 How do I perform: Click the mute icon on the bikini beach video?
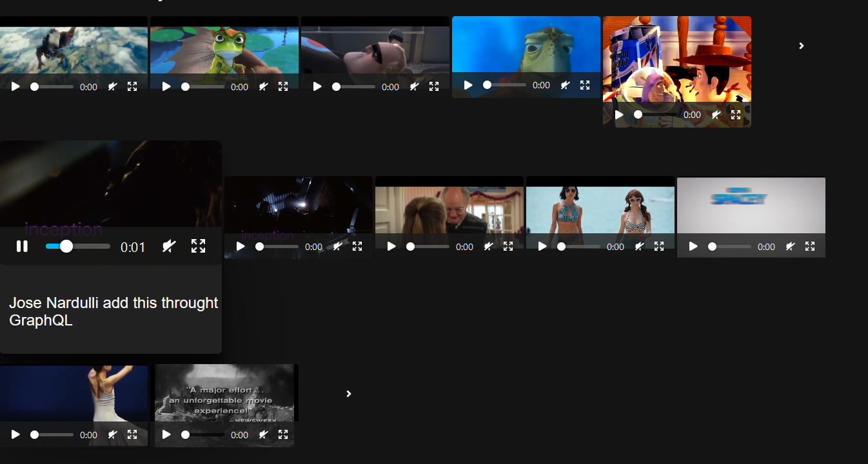click(639, 246)
